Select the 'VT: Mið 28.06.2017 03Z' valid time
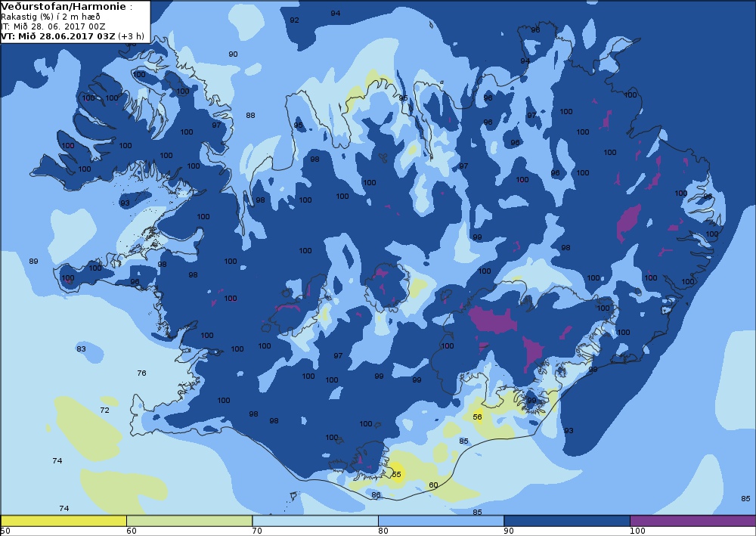This screenshot has height=536, width=756. (58, 36)
